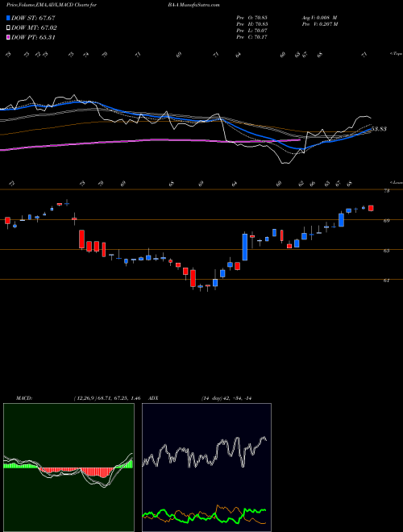Click the Pre V: 0.207 M value

(321, 24)
